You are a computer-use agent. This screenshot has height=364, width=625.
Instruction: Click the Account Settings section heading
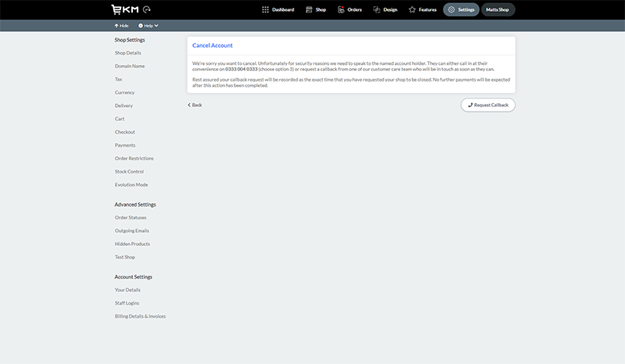[133, 277]
